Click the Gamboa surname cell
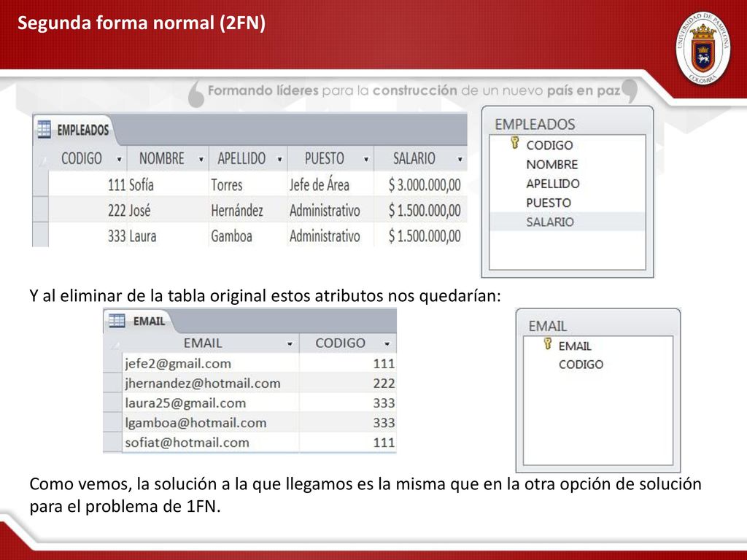This screenshot has height=560, width=747. (x=248, y=236)
